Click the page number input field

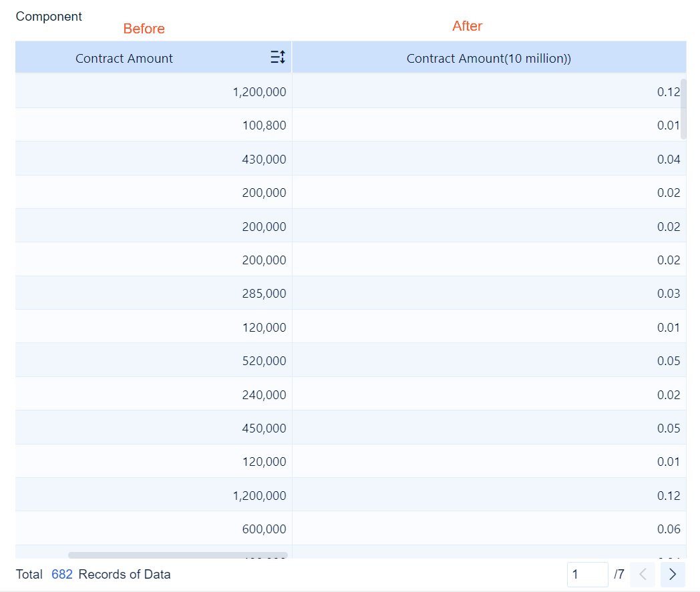coord(587,574)
